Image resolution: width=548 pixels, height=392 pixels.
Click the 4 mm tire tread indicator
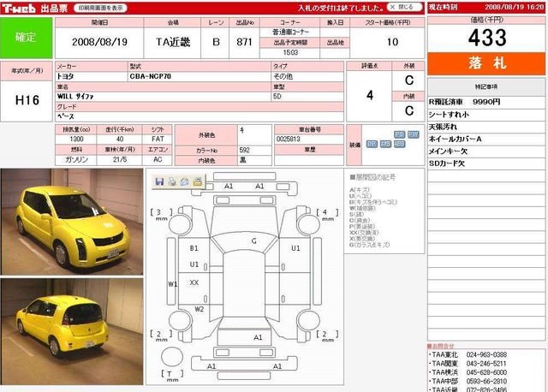pyautogui.click(x=327, y=214)
